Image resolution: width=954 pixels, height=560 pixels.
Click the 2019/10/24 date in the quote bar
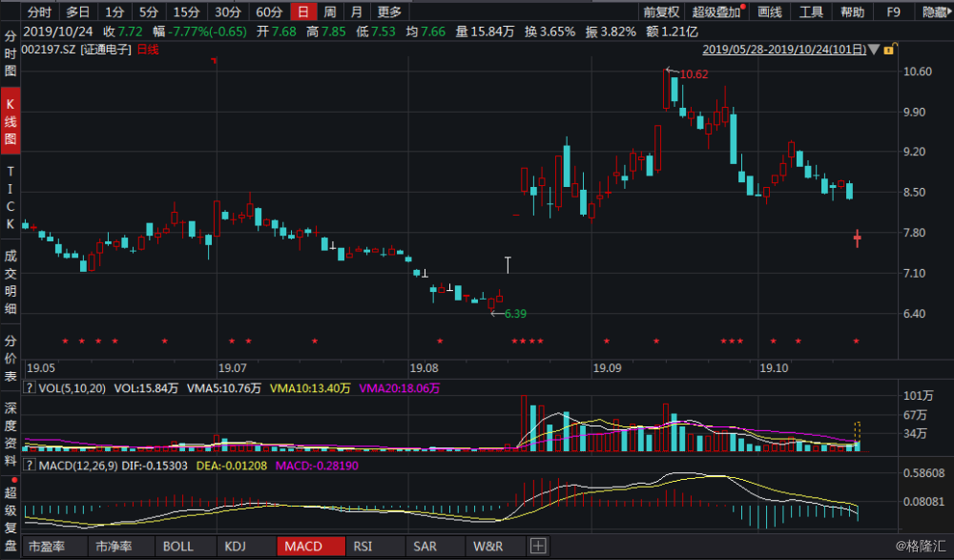(58, 31)
